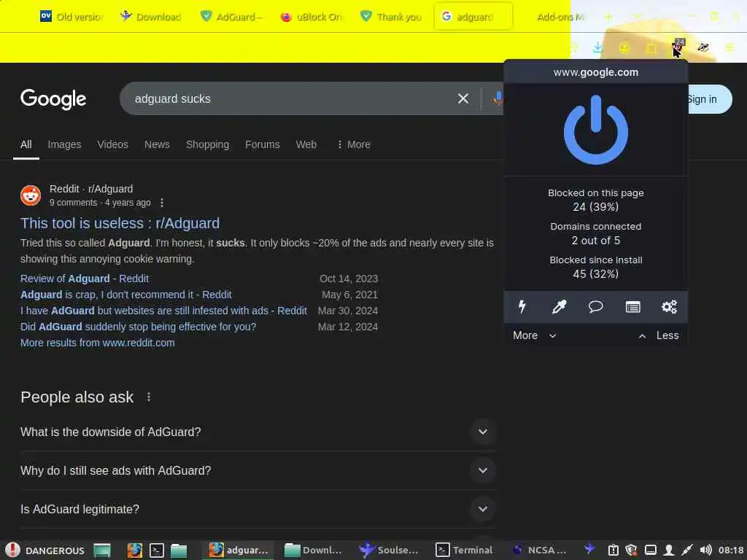
Task: Click the speech bubble report icon
Action: 595,307
